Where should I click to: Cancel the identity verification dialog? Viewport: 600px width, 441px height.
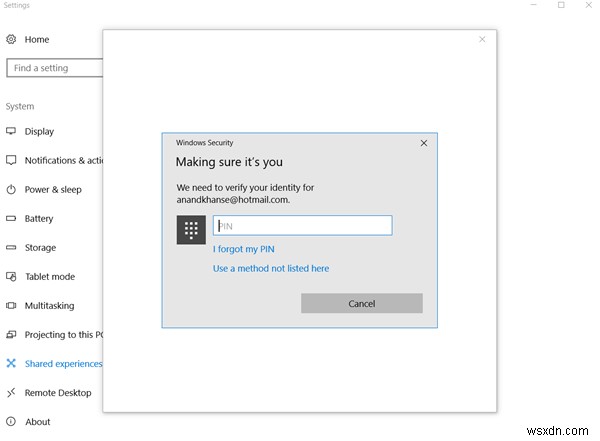[362, 304]
